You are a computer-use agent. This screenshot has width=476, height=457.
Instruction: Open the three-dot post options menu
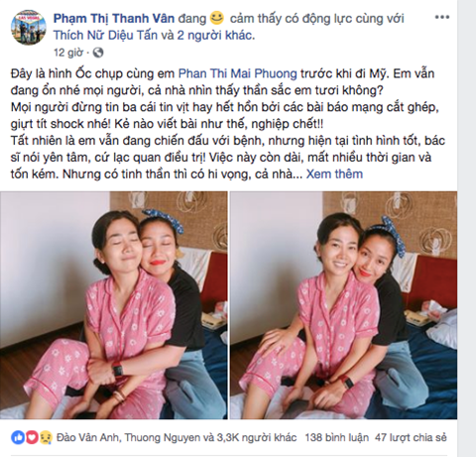441,17
